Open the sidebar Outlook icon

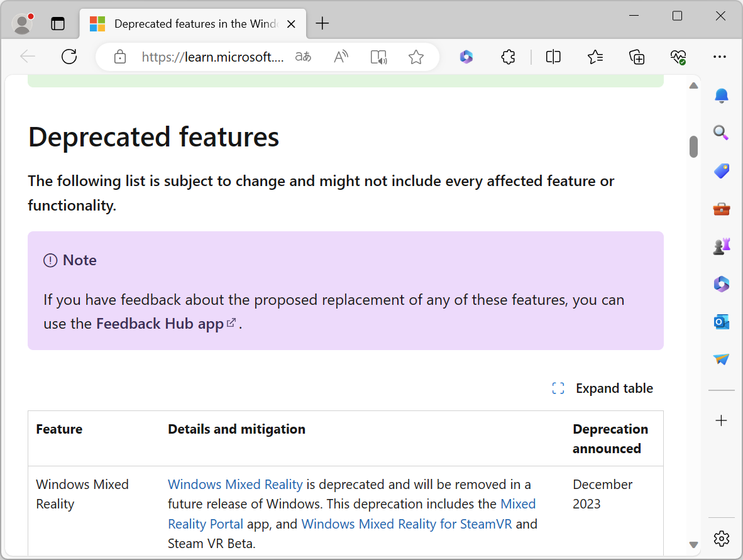(721, 322)
